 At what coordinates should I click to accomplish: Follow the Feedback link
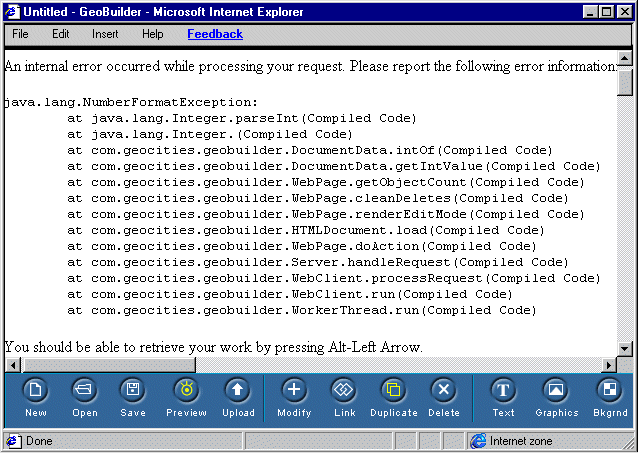coord(215,34)
